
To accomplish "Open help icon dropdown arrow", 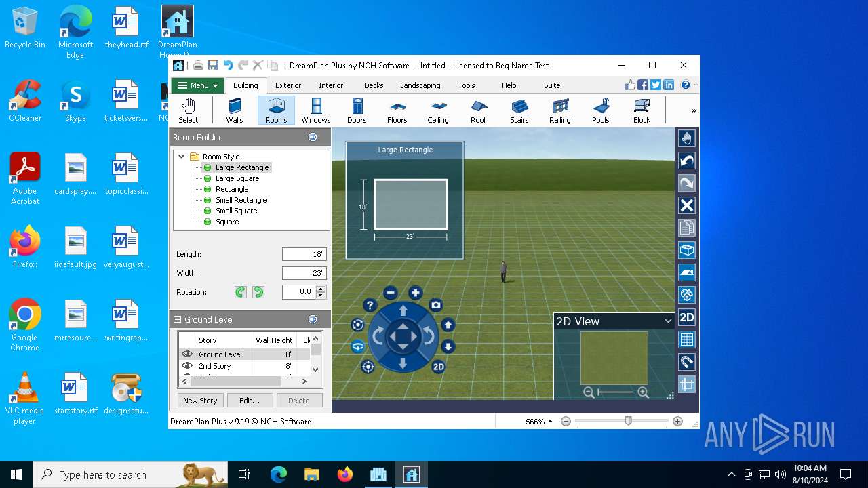I will point(696,85).
